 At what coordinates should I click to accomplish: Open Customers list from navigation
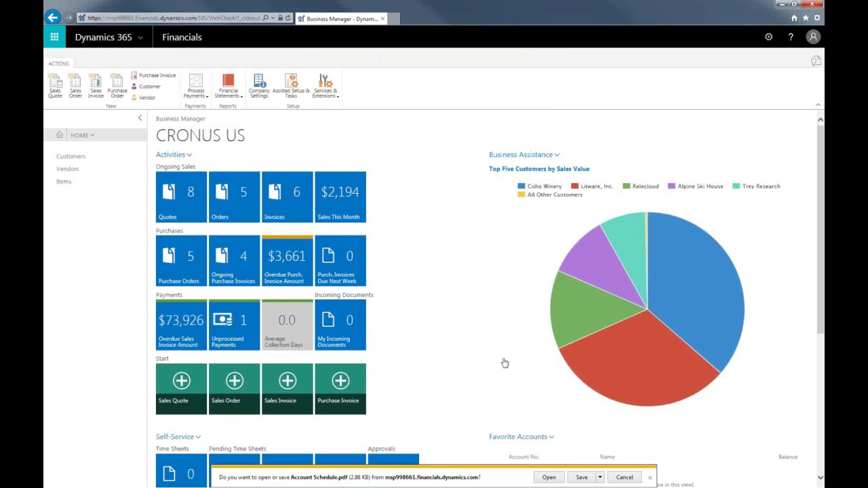71,157
